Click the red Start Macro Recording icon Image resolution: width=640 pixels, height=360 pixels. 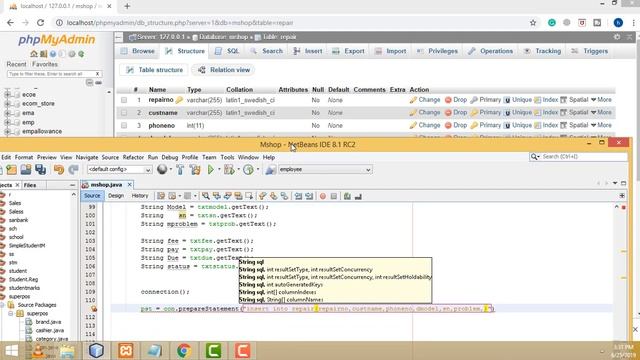323,196
